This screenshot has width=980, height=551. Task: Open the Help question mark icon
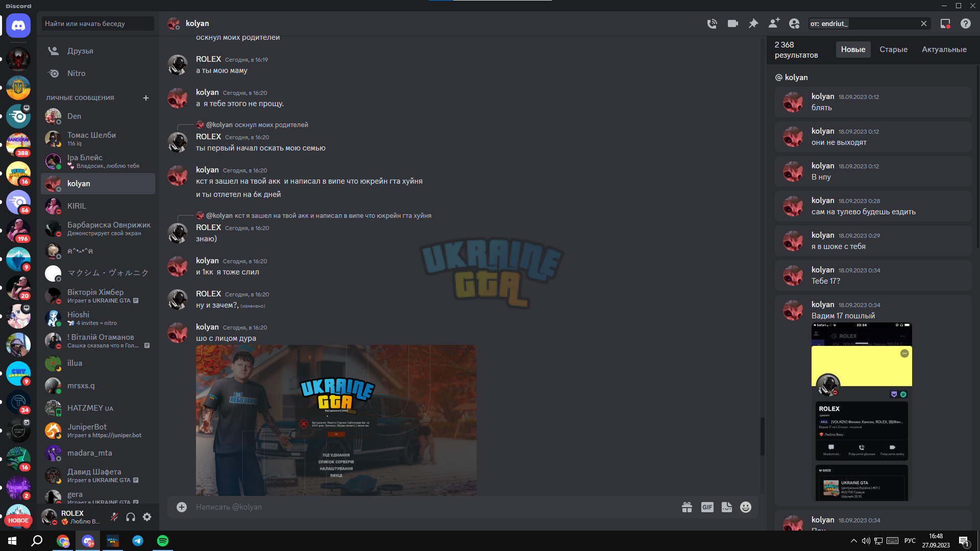click(x=966, y=23)
